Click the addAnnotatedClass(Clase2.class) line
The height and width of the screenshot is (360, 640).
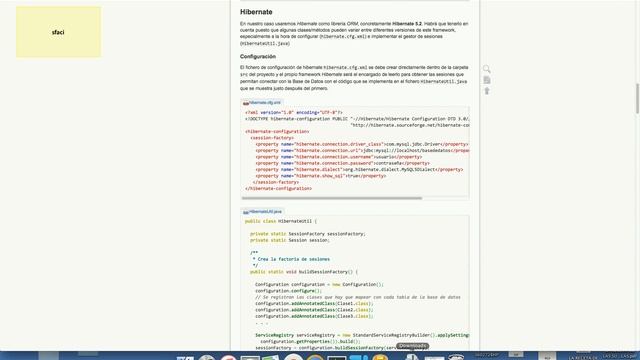[314, 310]
